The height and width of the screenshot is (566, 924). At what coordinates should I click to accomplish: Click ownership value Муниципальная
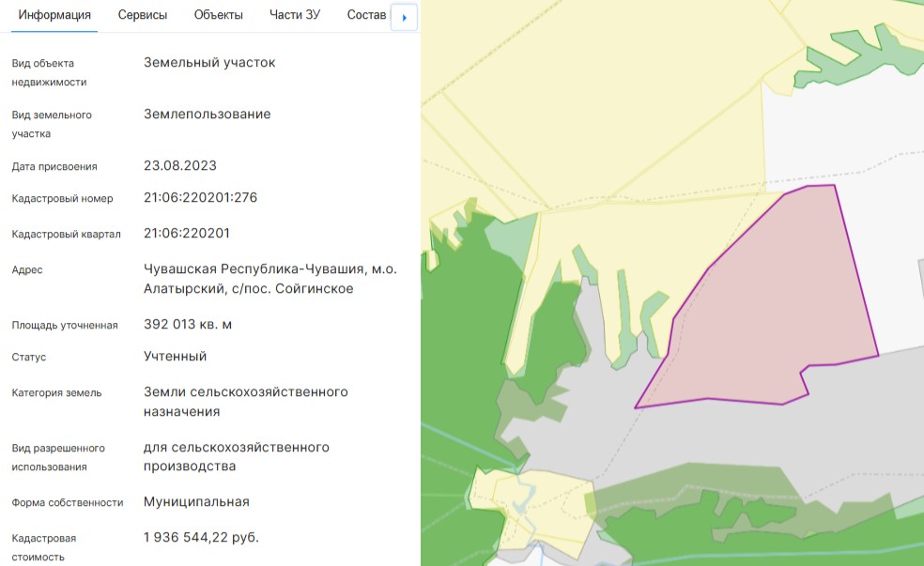click(196, 502)
